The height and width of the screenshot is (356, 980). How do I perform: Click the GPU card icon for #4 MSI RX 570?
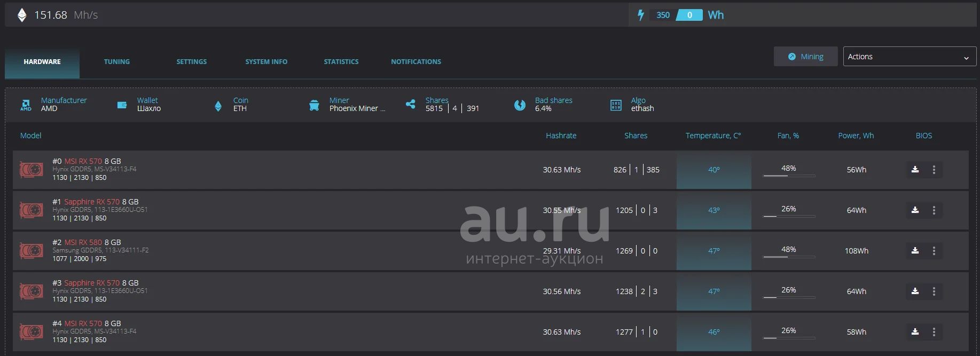32,332
